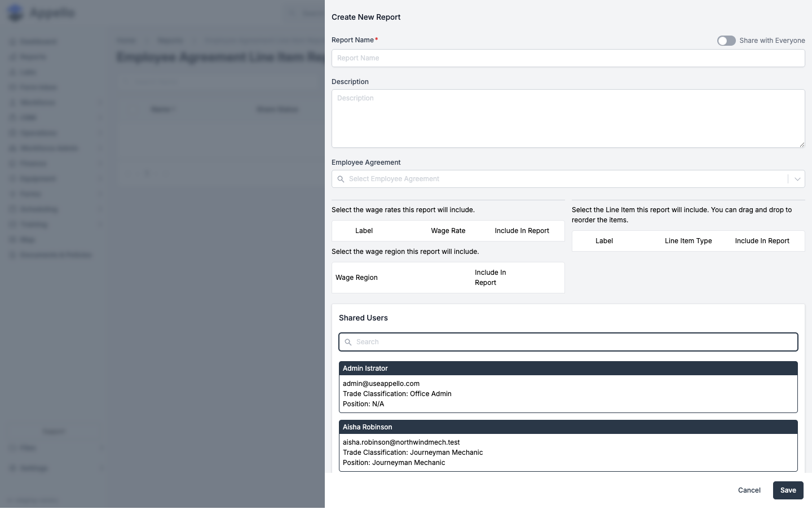Click Include In Report header beside Line Item Type
Viewport: 812px width, 518px height.
(762, 241)
